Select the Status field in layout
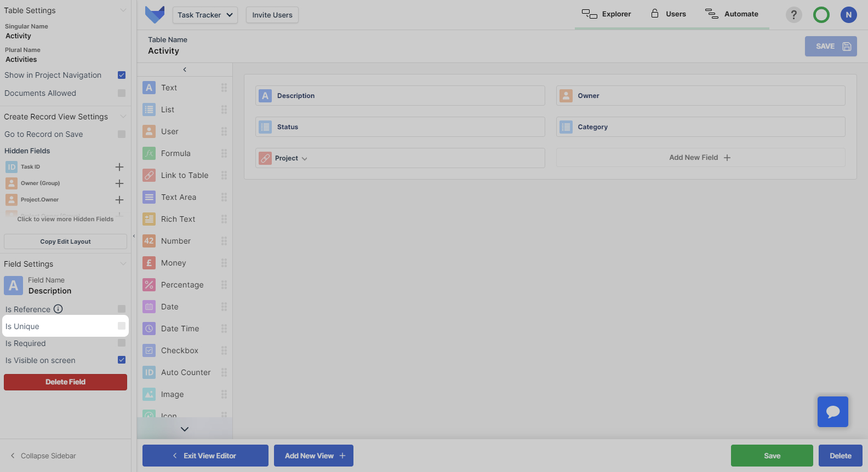The image size is (868, 472). (x=400, y=126)
